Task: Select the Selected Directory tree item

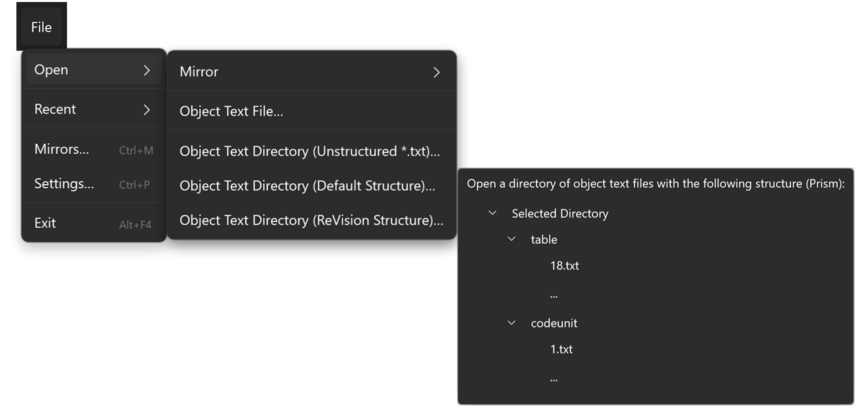Action: [x=560, y=214]
